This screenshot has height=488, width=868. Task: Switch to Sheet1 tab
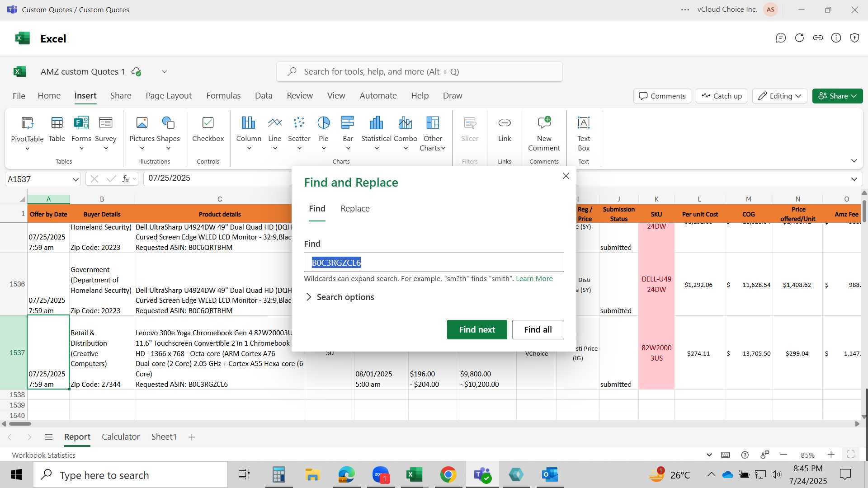pyautogui.click(x=164, y=437)
